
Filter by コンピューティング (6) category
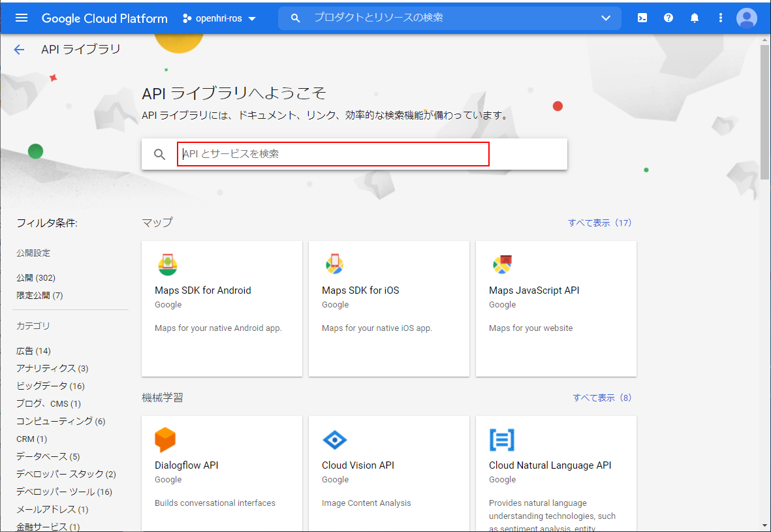point(61,422)
